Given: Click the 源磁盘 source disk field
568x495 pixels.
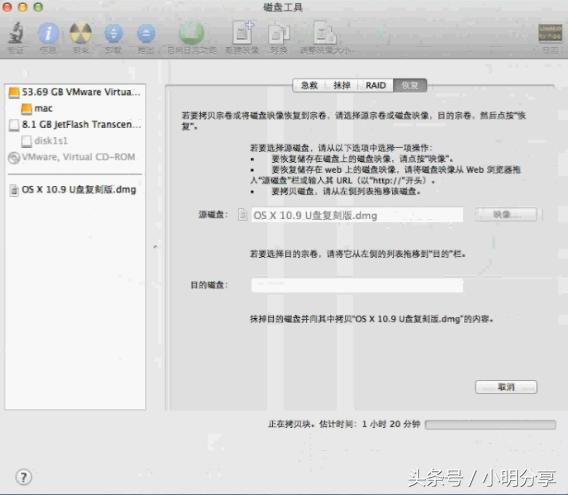Looking at the screenshot, I should pos(357,215).
